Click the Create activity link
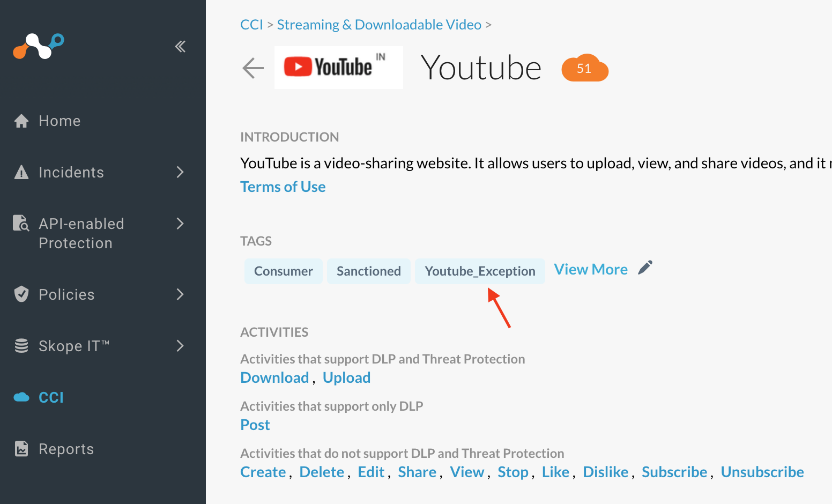The height and width of the screenshot is (504, 832). [x=263, y=472]
